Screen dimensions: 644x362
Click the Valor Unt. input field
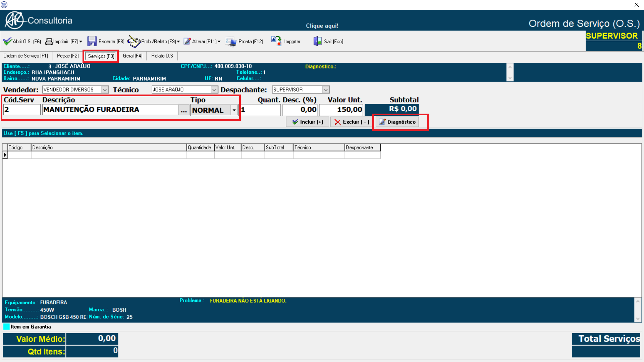point(341,110)
